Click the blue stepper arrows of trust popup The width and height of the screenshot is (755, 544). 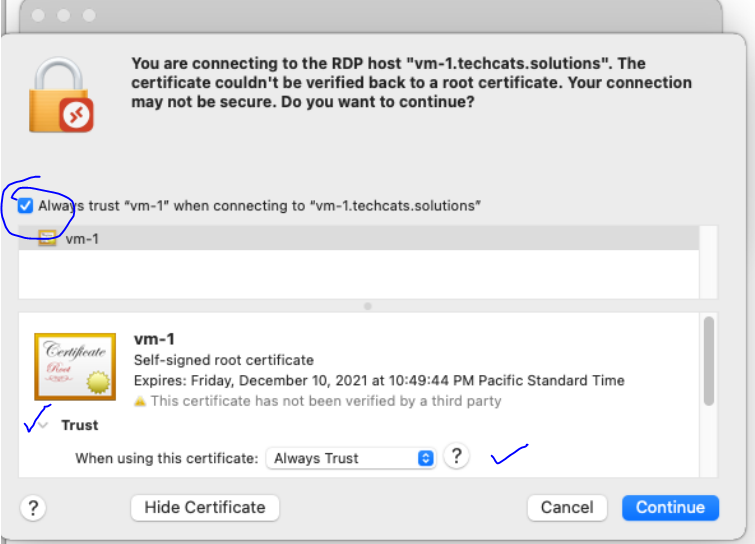[x=425, y=458]
